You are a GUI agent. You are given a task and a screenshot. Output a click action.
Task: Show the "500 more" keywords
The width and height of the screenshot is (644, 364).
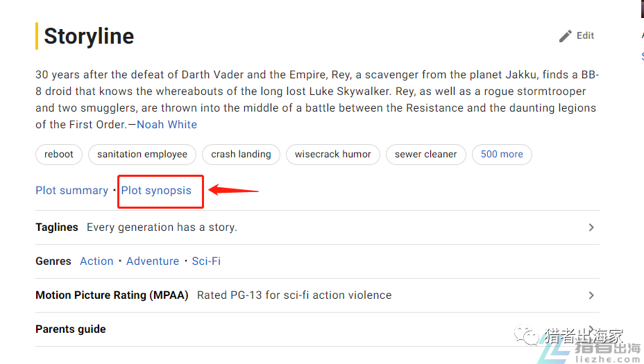(x=502, y=155)
